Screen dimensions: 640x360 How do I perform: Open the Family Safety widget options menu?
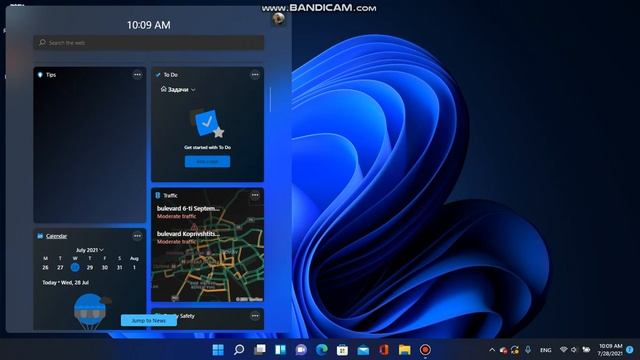pyautogui.click(x=255, y=316)
